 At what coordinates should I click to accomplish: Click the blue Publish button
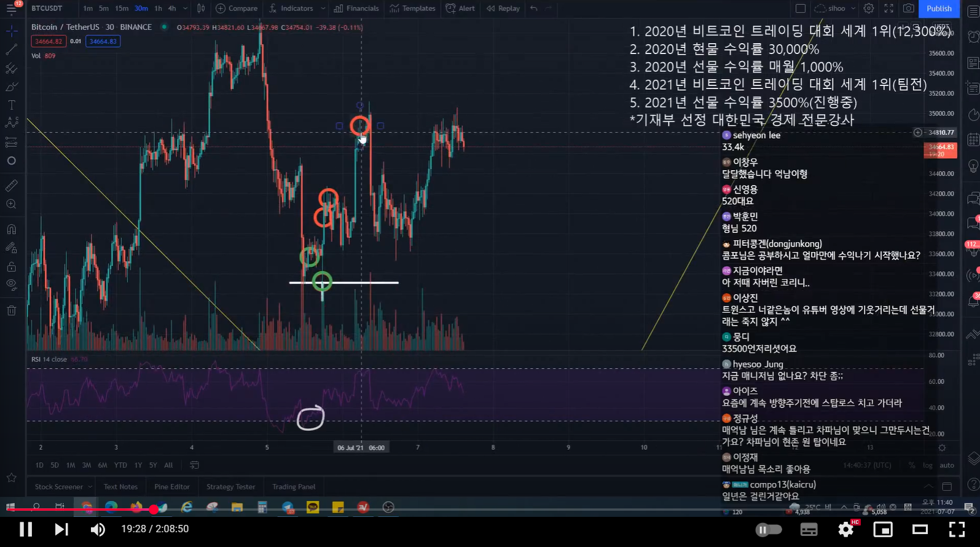point(939,9)
